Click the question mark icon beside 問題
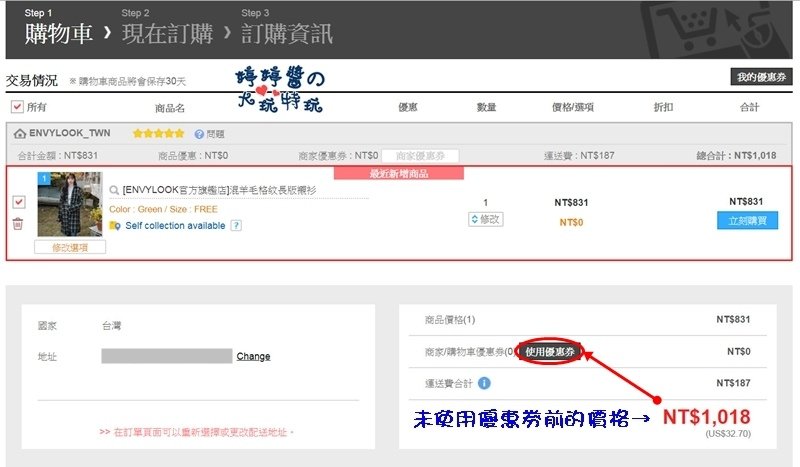Viewport: 800px width, 467px height. point(199,134)
